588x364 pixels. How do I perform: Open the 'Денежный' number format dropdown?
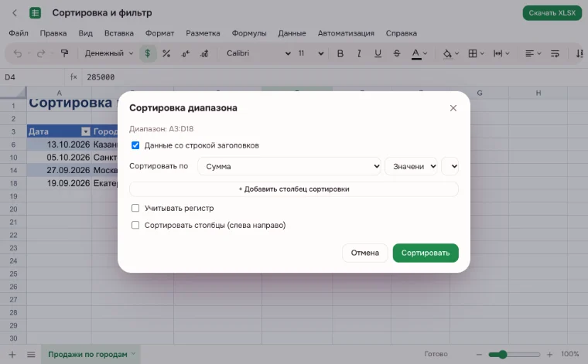109,53
